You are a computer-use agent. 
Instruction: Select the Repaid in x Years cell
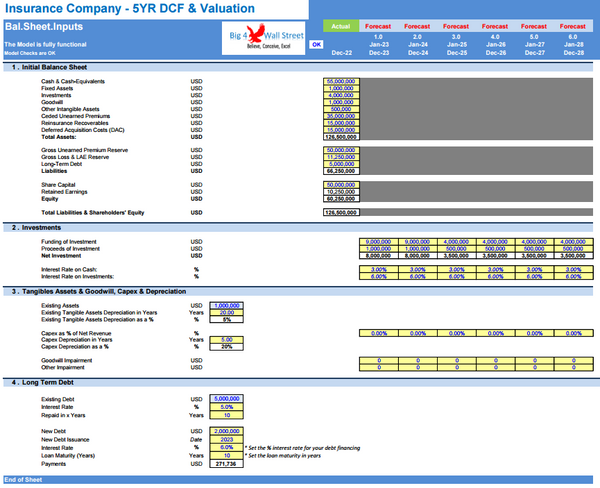click(227, 415)
